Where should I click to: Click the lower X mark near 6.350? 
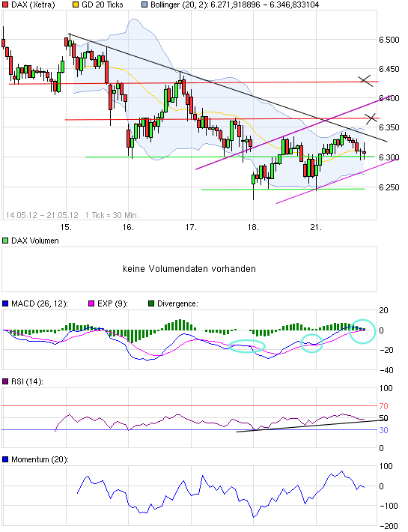coord(371,118)
